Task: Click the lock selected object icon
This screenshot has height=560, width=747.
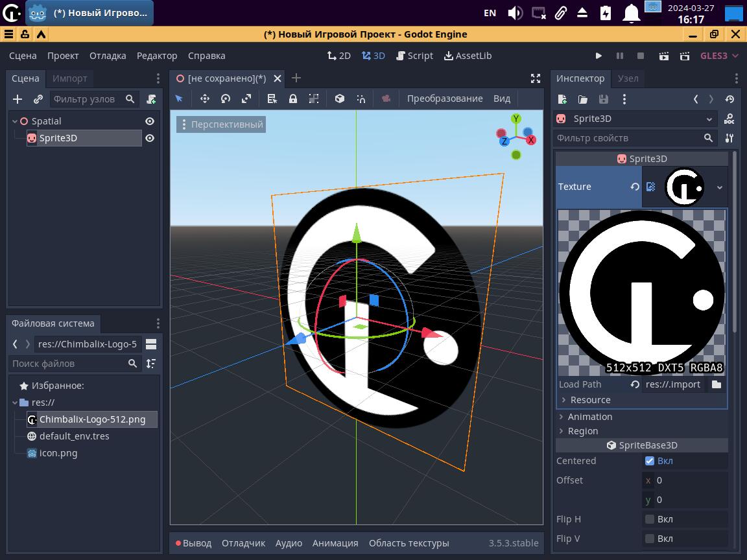Action: pos(293,99)
